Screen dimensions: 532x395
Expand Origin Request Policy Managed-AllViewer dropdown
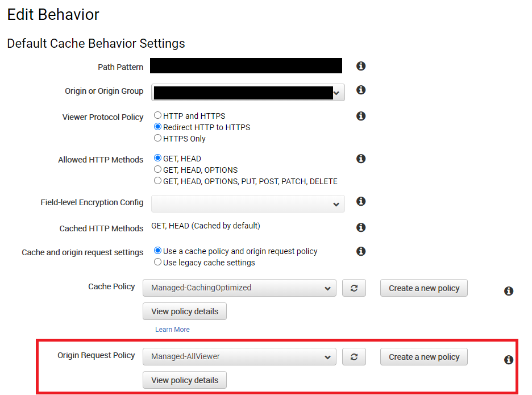pos(239,357)
